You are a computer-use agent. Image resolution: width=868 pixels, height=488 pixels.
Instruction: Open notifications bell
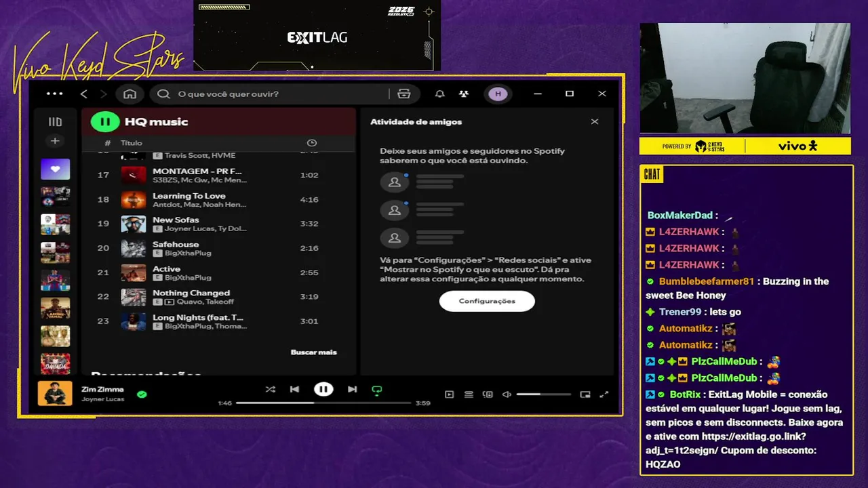[439, 94]
